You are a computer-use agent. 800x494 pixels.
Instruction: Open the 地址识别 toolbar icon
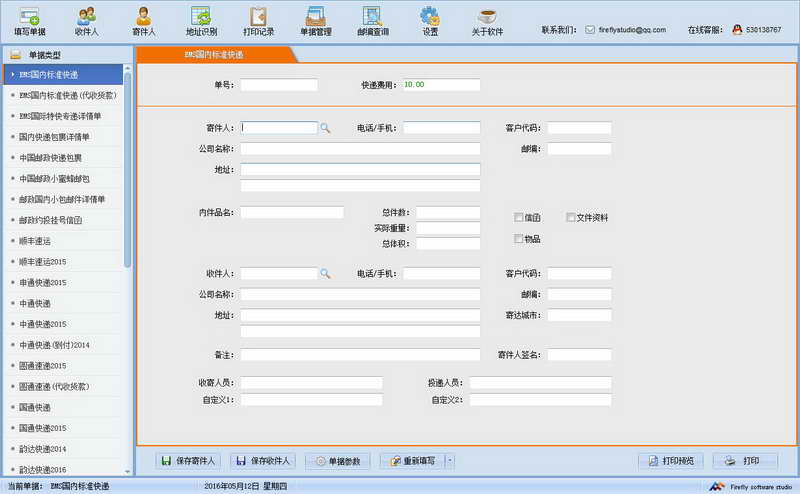pyautogui.click(x=201, y=22)
